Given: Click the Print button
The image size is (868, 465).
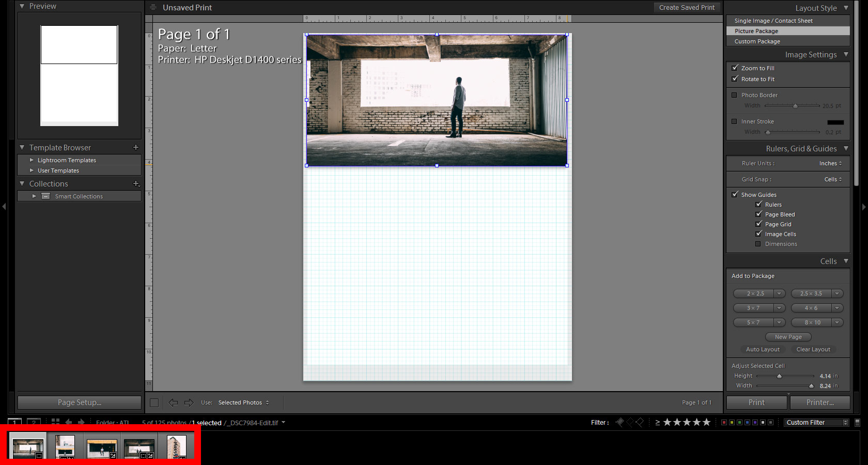Looking at the screenshot, I should pos(756,402).
